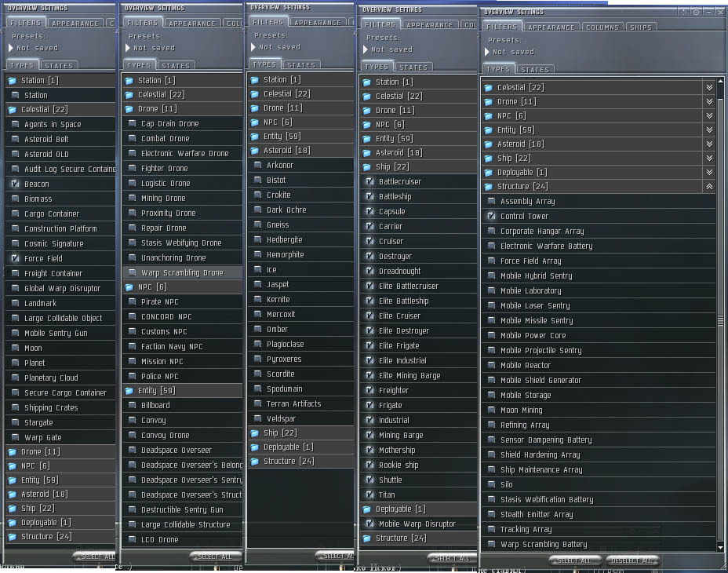
Task: Uncheck the Control Tower checkbox
Action: pos(491,216)
